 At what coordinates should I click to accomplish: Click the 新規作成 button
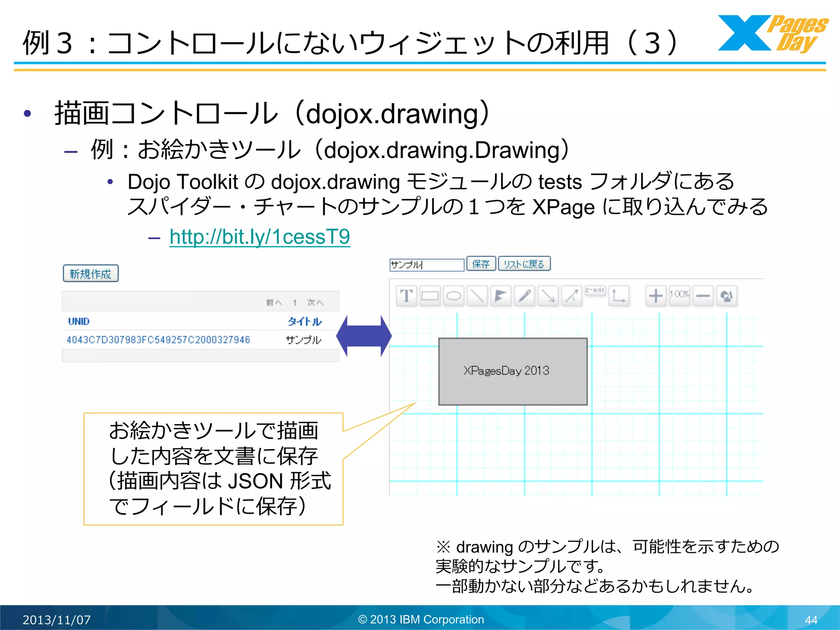[x=91, y=274]
